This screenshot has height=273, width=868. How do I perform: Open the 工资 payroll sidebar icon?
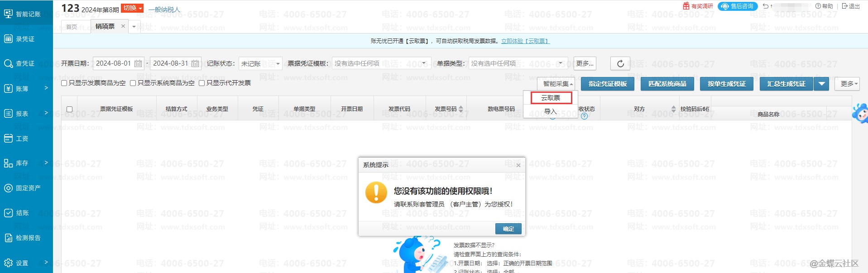click(x=8, y=139)
